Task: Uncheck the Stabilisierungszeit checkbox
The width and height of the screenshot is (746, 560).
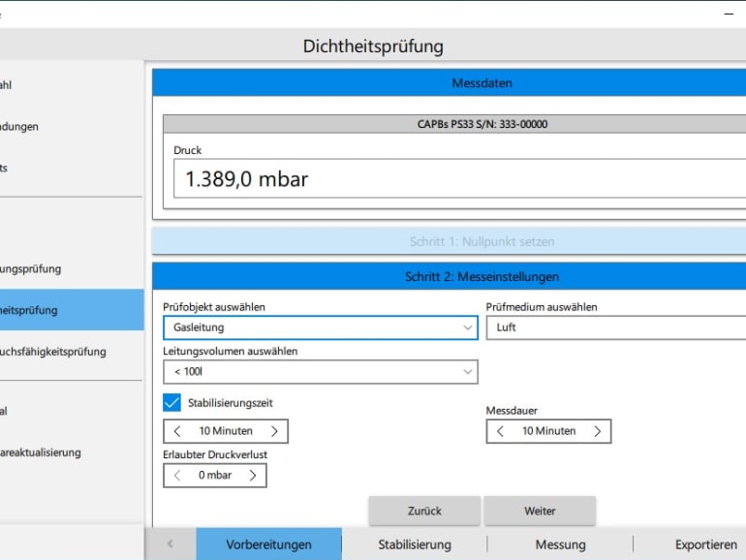Action: pyautogui.click(x=172, y=402)
